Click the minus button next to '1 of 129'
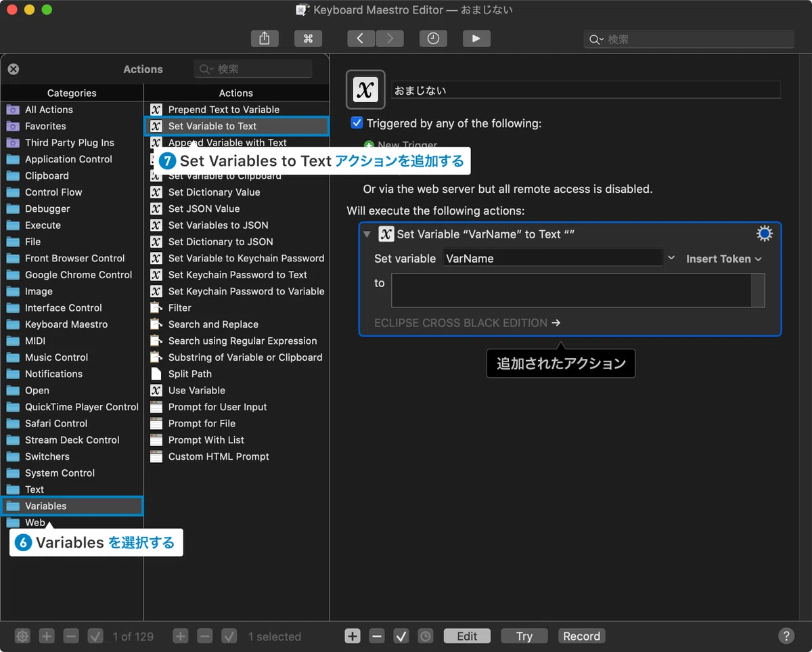 pos(71,636)
